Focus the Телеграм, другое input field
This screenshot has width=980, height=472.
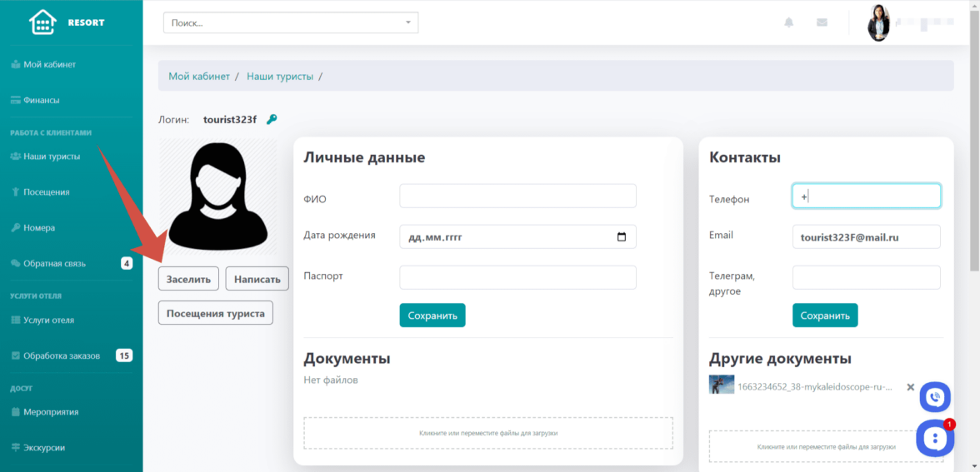coord(867,278)
